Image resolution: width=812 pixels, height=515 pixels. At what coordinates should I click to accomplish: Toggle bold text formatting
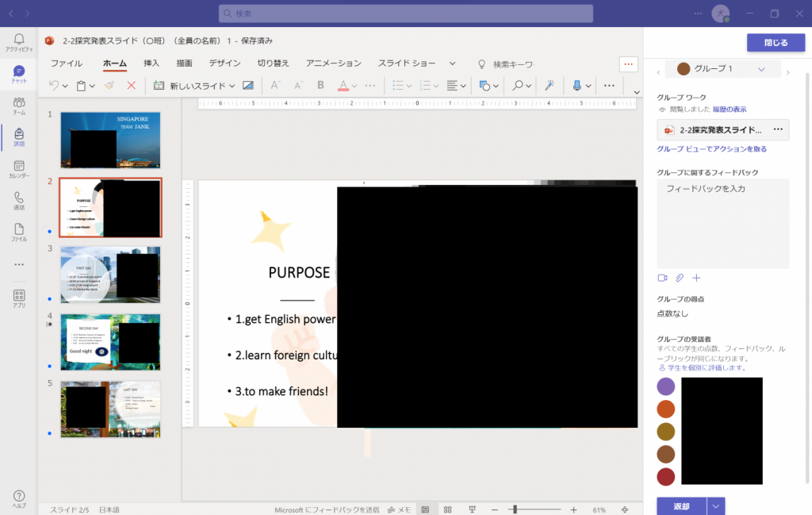[x=321, y=85]
